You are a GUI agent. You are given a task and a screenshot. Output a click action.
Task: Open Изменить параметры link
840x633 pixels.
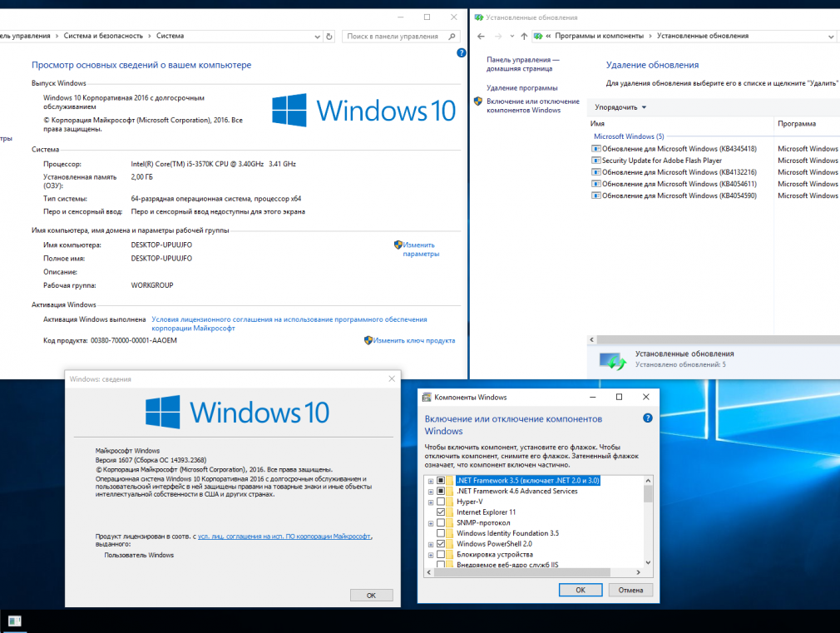point(421,250)
